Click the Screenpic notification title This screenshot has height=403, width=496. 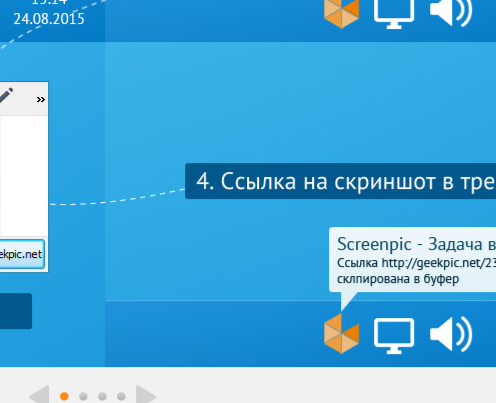[x=416, y=244]
